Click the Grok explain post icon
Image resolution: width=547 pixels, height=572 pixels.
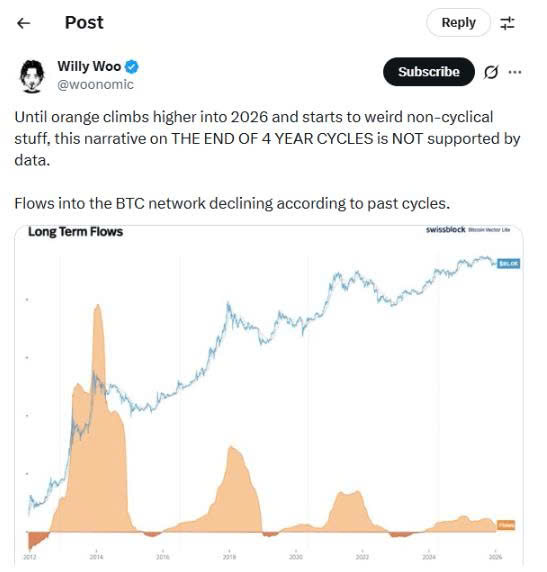click(491, 72)
